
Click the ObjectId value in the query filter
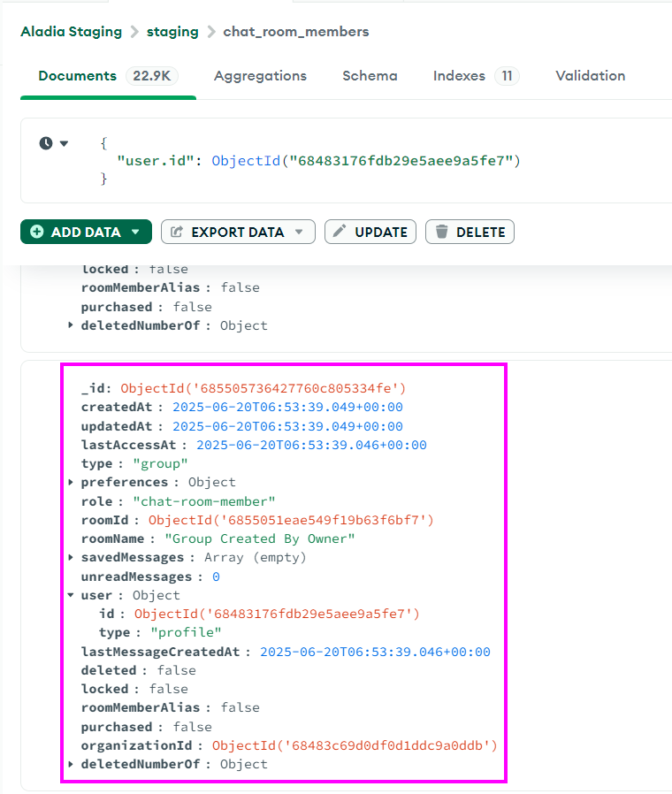pos(366,161)
